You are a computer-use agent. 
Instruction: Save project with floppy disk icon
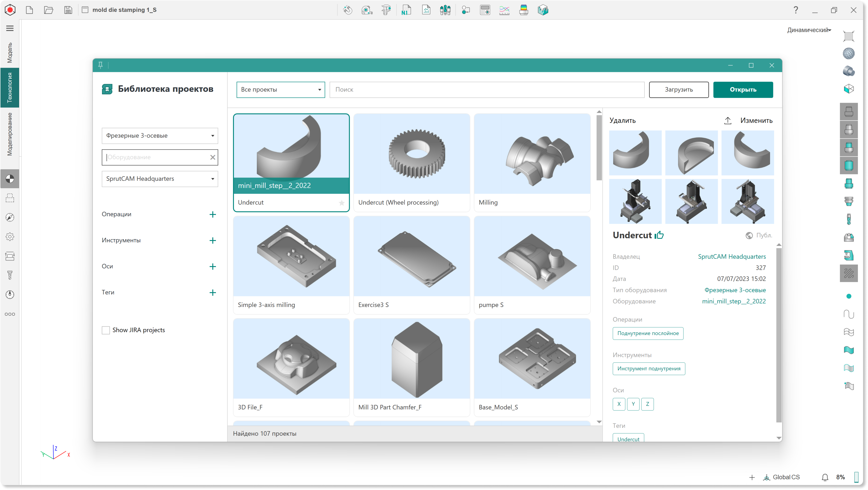pyautogui.click(x=68, y=10)
